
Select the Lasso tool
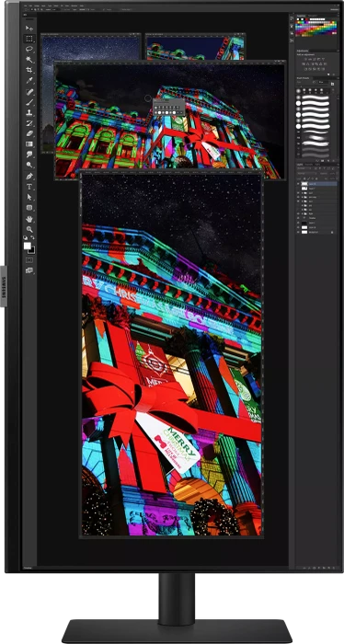pyautogui.click(x=29, y=50)
